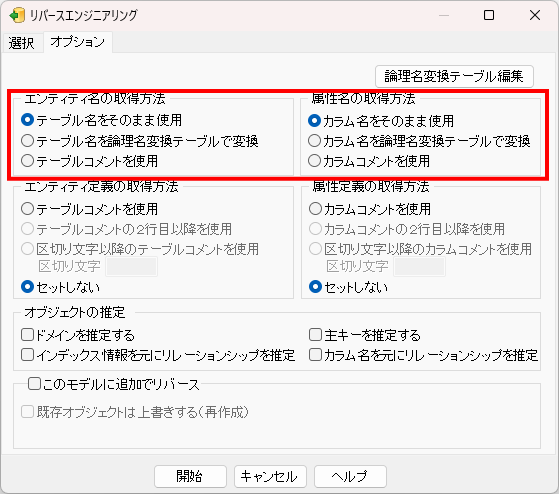Open help with ヘルプ button

(350, 476)
